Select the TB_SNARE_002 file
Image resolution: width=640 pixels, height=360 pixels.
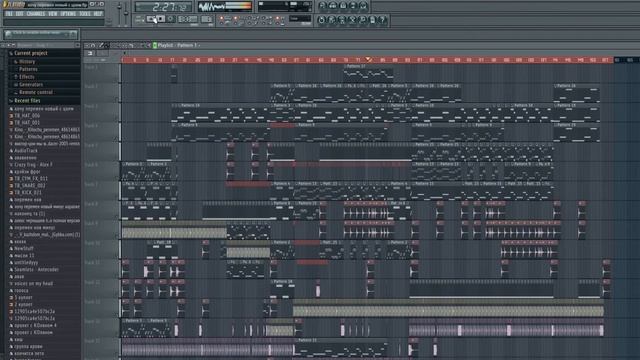29,186
